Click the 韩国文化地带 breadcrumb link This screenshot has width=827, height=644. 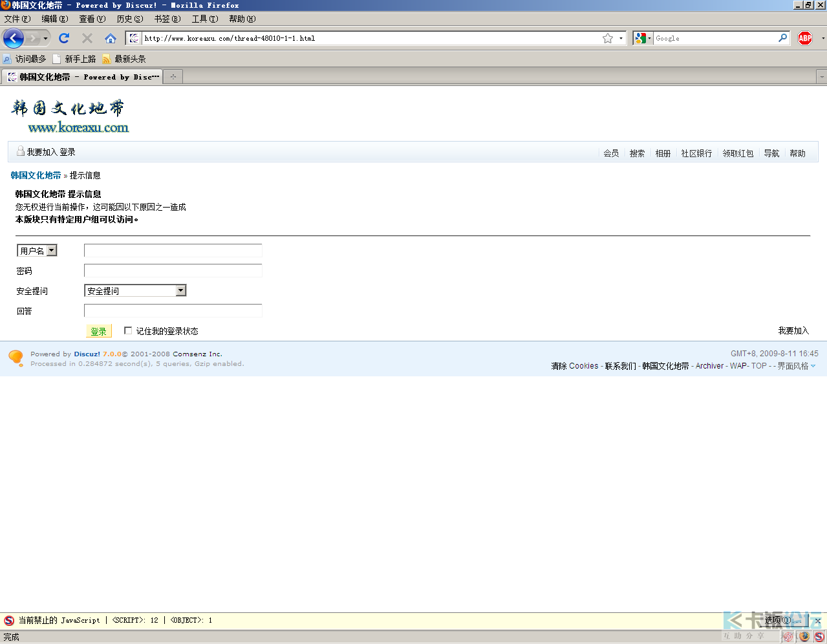(36, 175)
